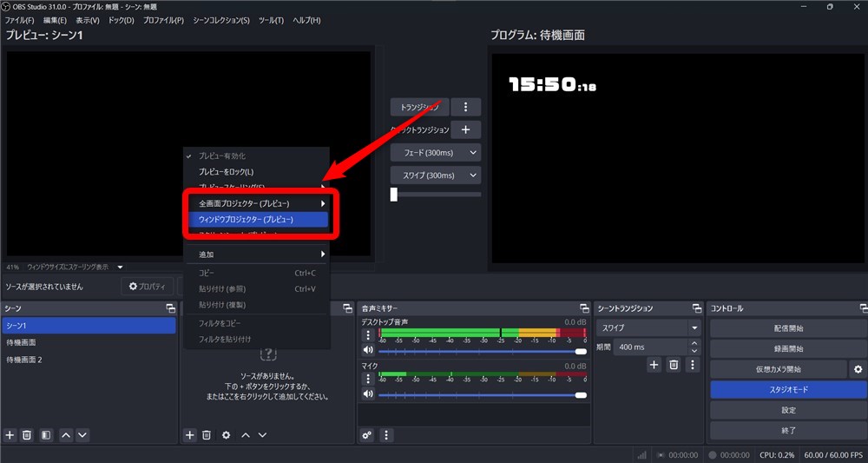
Task: Move source up in Sources dock
Action: pos(246,435)
